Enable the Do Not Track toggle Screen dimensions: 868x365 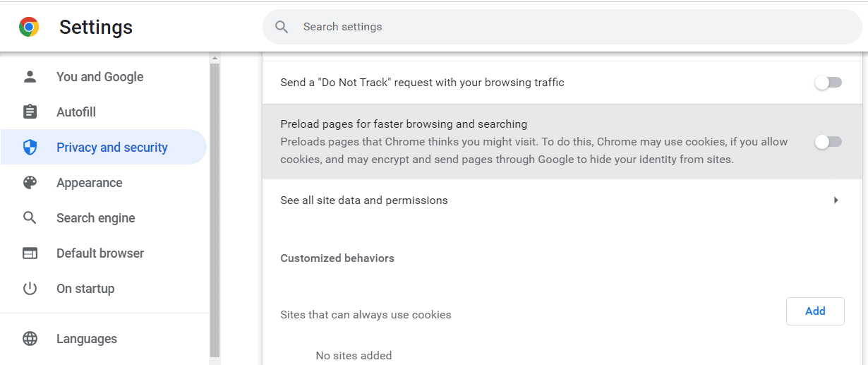tap(828, 83)
